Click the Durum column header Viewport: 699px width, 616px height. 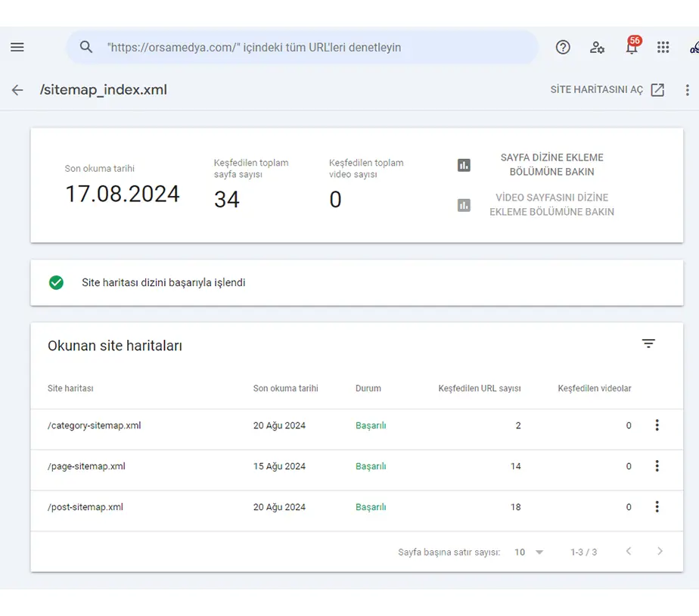coord(368,388)
